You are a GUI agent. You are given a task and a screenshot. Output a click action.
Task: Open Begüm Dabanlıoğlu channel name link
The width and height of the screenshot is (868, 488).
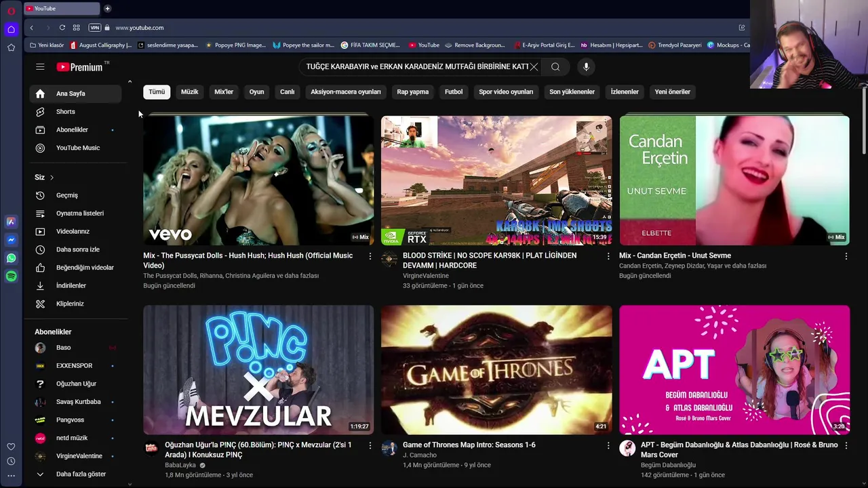tap(668, 465)
